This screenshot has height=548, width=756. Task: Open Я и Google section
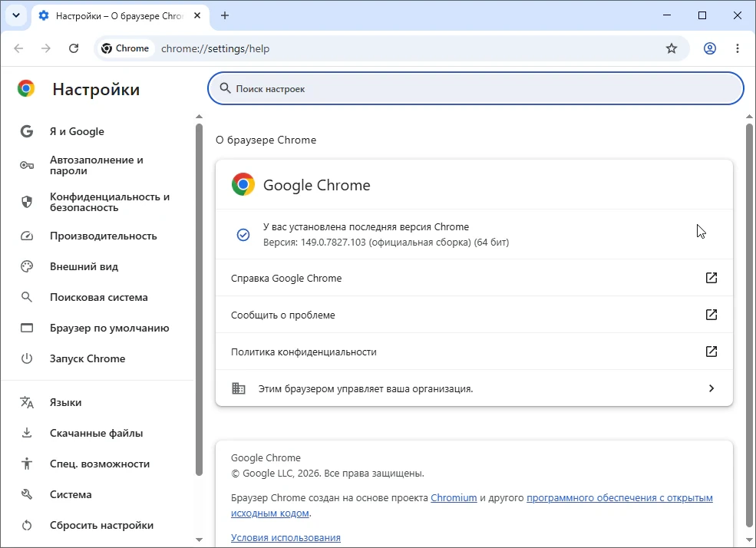click(99, 131)
